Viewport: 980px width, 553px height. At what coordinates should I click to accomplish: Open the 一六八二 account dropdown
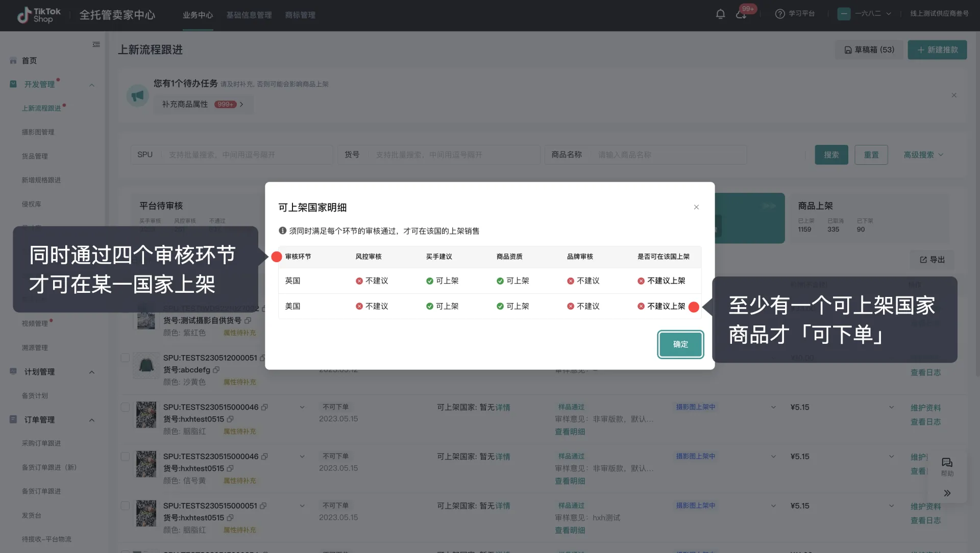point(864,14)
